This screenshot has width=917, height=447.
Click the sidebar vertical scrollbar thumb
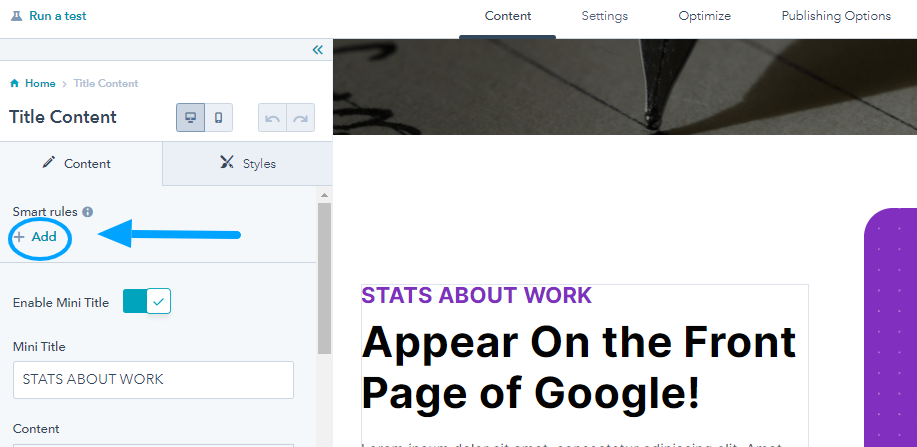tap(325, 278)
